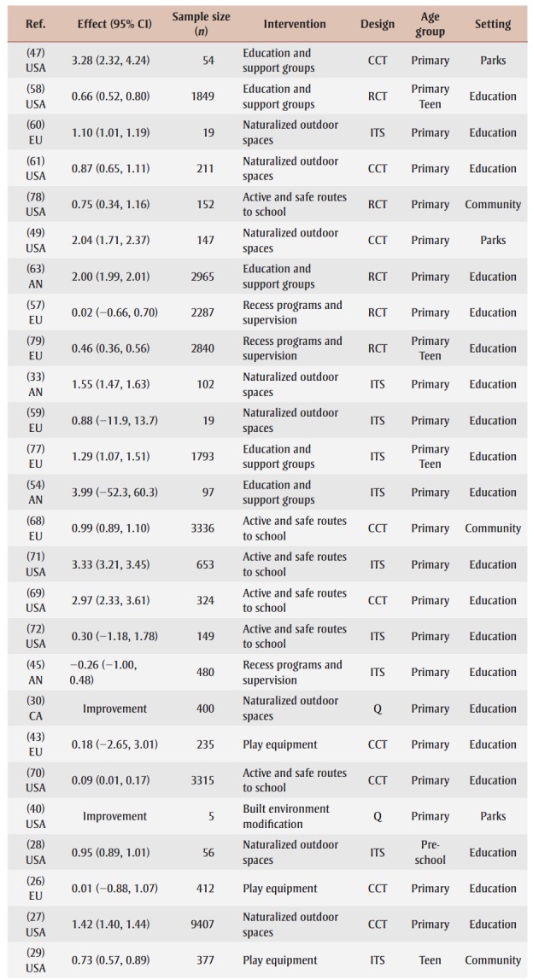
Task: Select the 'Design' column header
Action: click(378, 24)
